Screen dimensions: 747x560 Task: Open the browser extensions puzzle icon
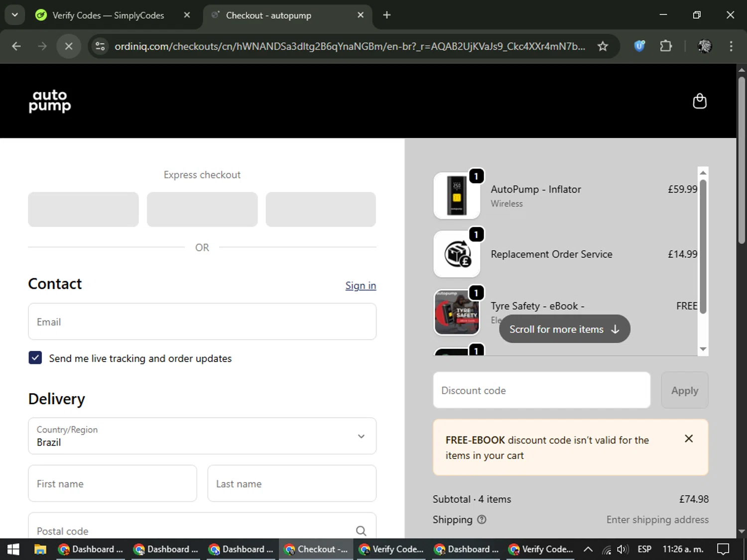tap(666, 46)
